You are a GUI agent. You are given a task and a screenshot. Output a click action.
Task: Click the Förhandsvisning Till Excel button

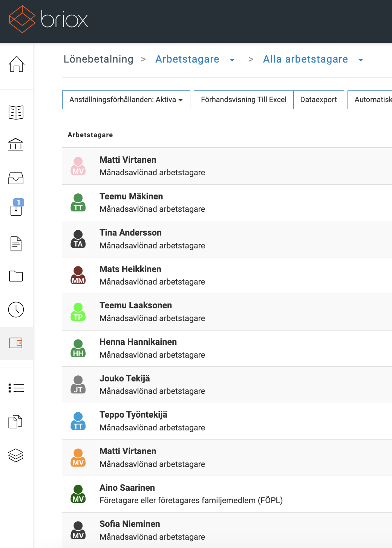pyautogui.click(x=243, y=99)
